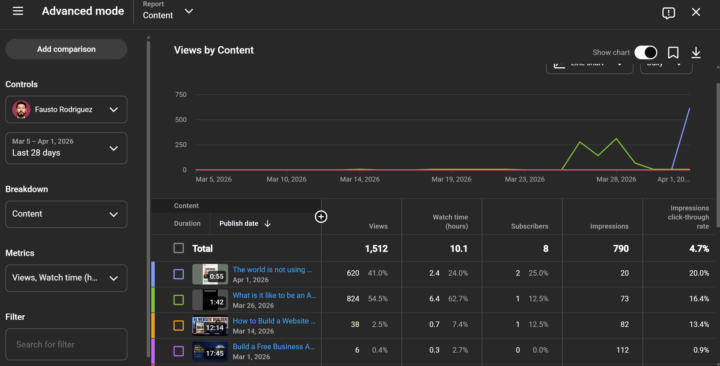This screenshot has height=366, width=720.
Task: Click the 1:42 video thumbnail
Action: (210, 300)
